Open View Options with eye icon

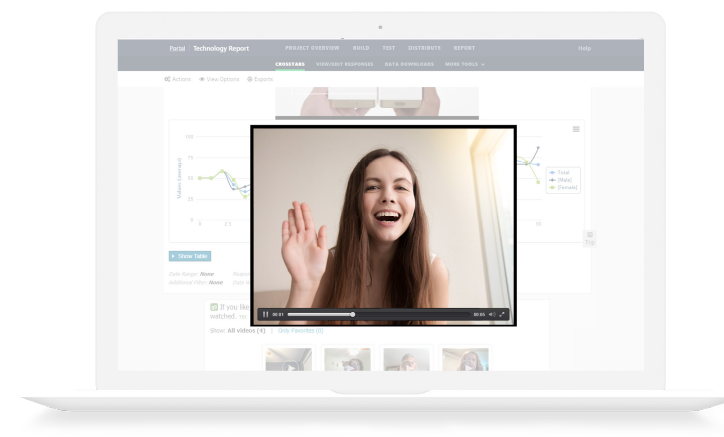click(219, 79)
